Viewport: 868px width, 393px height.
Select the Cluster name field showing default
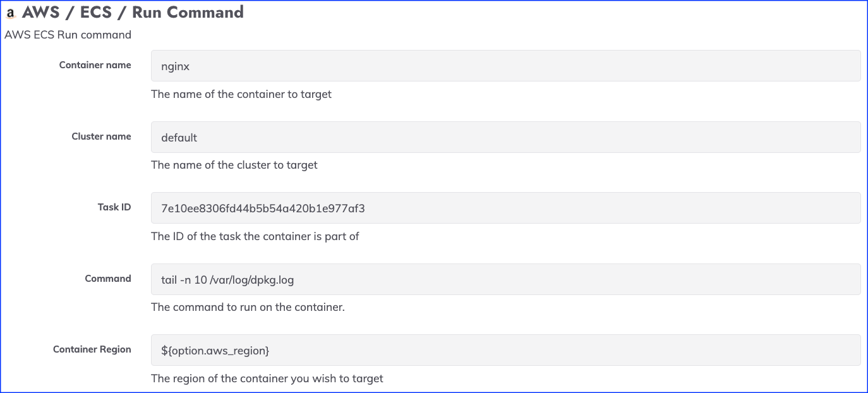pos(505,137)
